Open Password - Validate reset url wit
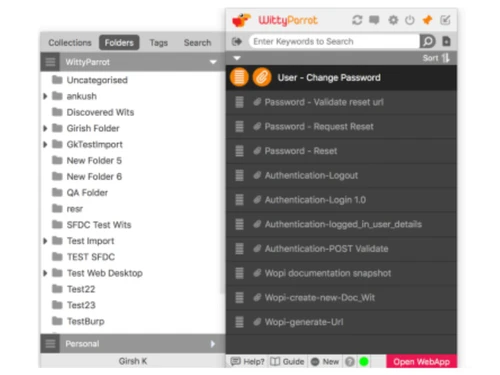The height and width of the screenshot is (375, 500). click(x=341, y=102)
